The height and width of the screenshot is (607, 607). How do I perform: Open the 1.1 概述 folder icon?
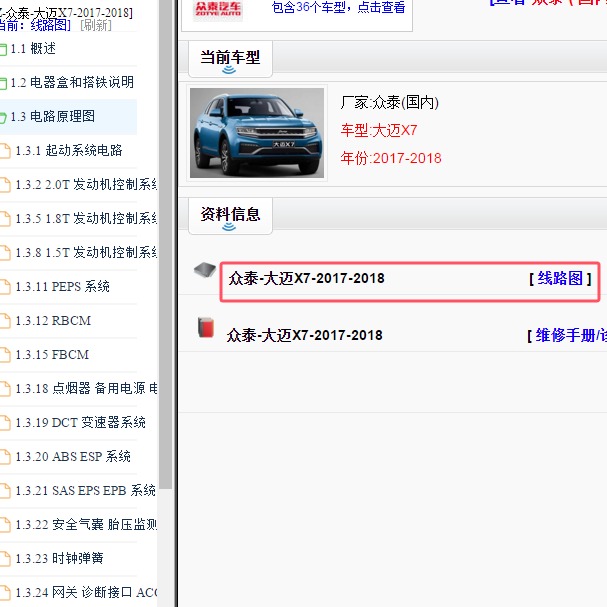point(3,50)
